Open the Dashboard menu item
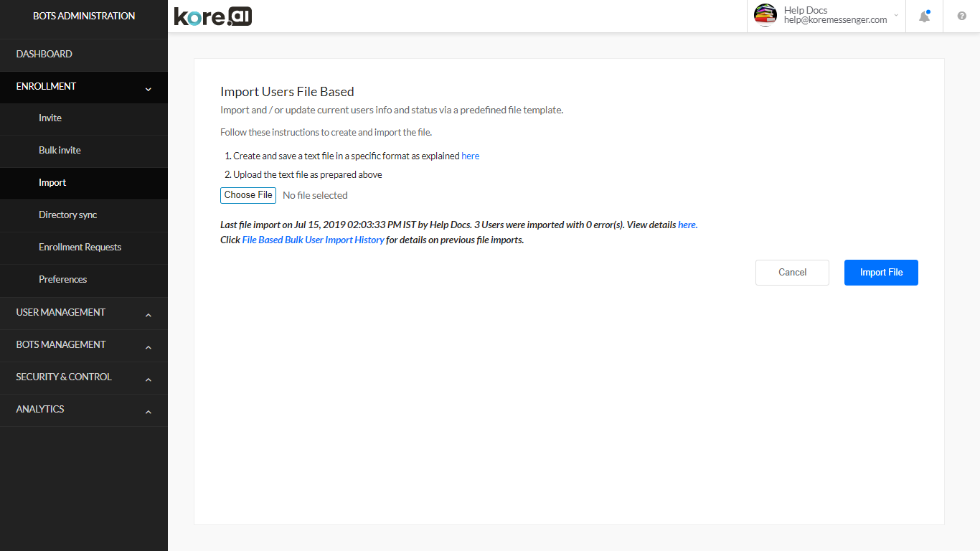This screenshot has width=980, height=551. point(44,54)
